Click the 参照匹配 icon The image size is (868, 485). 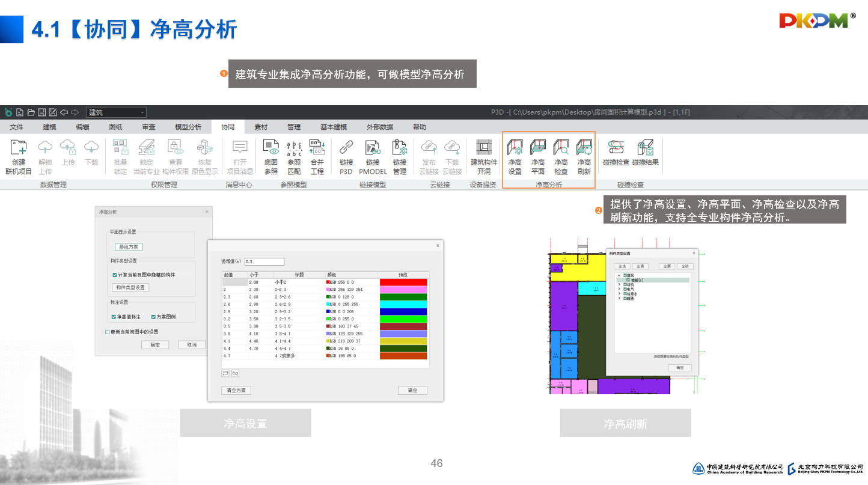click(295, 147)
